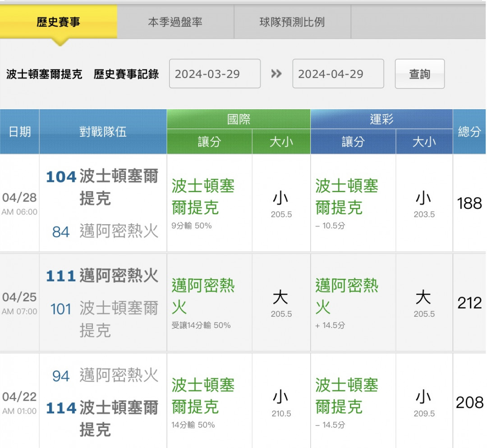Screen dimensions: 487x448
Task: Click the green 國際 header
Action: coord(239,119)
